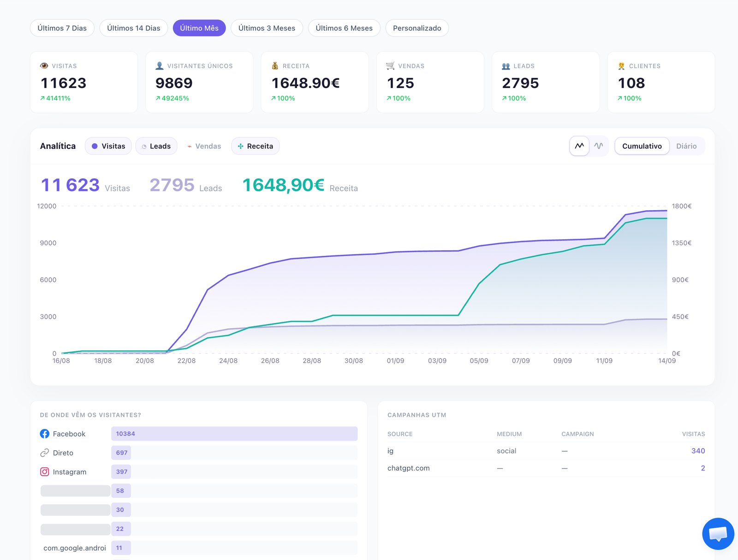Click the money bag icon next to RECEITA
The width and height of the screenshot is (738, 560).
[x=275, y=66]
